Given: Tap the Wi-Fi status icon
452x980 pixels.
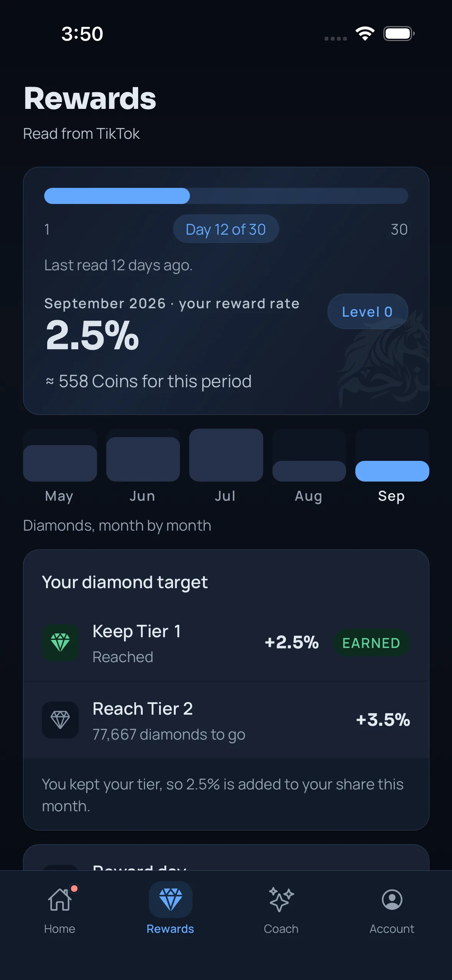Looking at the screenshot, I should click(365, 34).
